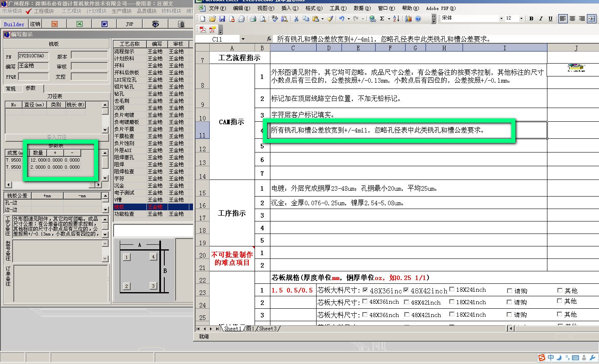Click the Help question mark icon
Image resolution: width=599 pixels, height=364 pixels.
(418, 19)
